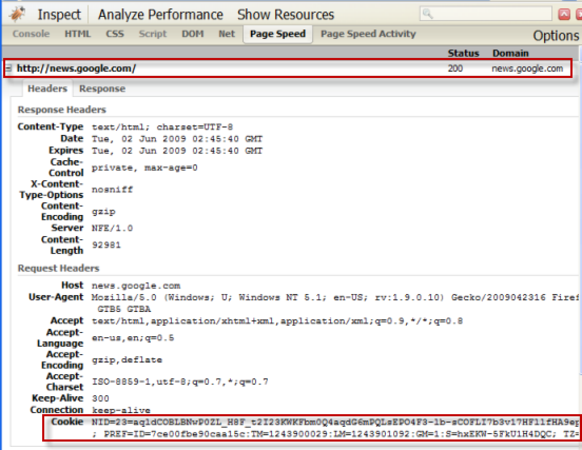The image size is (582, 450).
Task: Select the Response sub-tab
Action: pyautogui.click(x=102, y=89)
